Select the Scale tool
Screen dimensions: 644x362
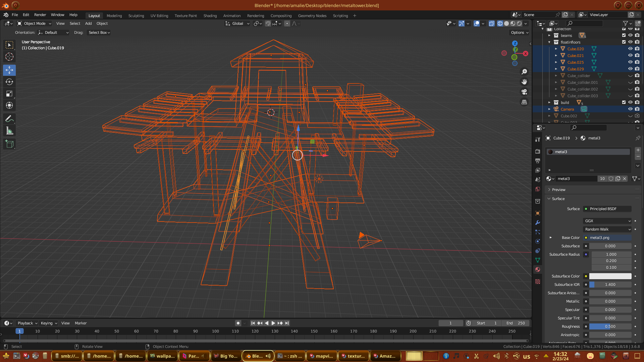click(9, 94)
